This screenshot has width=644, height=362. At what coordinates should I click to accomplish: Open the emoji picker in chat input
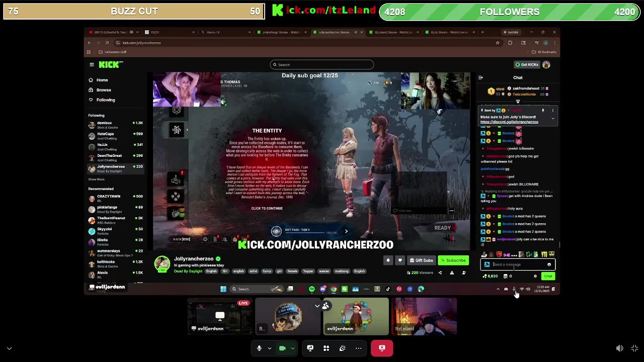(x=549, y=264)
